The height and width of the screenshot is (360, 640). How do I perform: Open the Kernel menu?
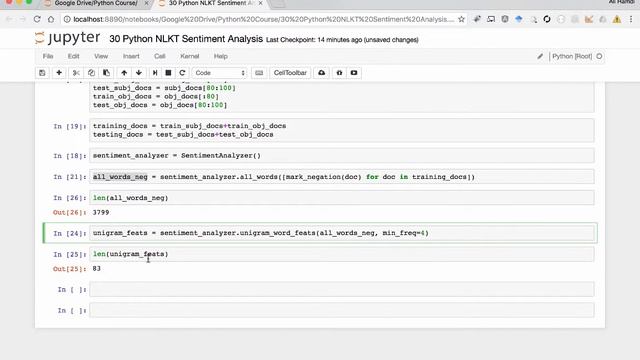(x=190, y=56)
